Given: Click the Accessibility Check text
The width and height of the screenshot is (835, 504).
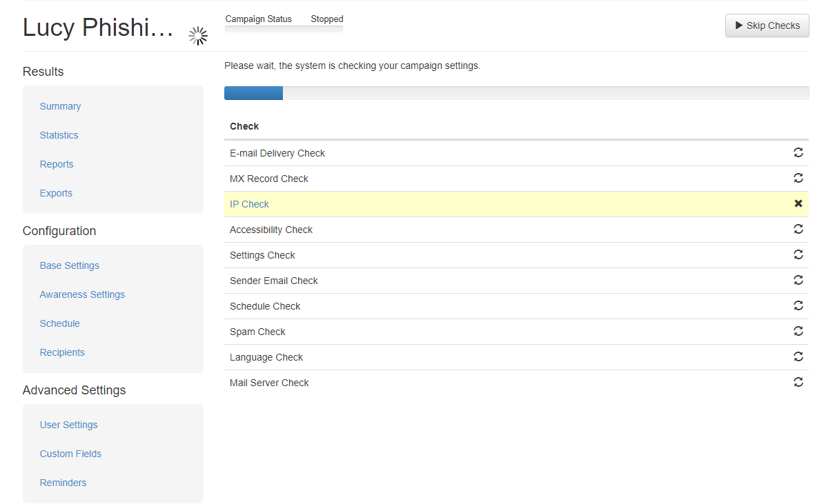Looking at the screenshot, I should pos(271,230).
